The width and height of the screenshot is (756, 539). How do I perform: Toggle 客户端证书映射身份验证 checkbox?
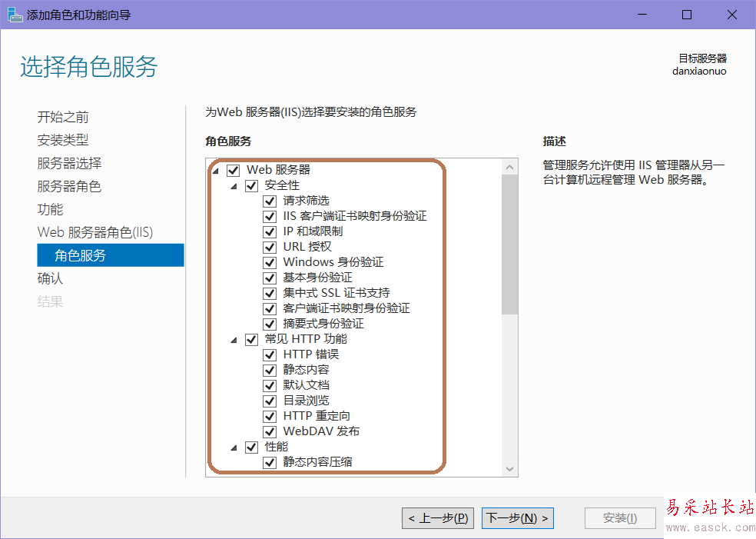(x=270, y=309)
